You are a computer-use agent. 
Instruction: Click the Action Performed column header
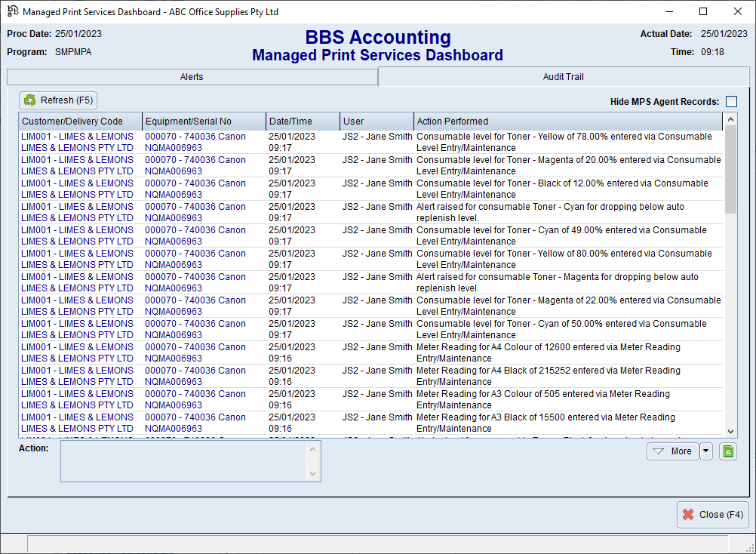567,122
